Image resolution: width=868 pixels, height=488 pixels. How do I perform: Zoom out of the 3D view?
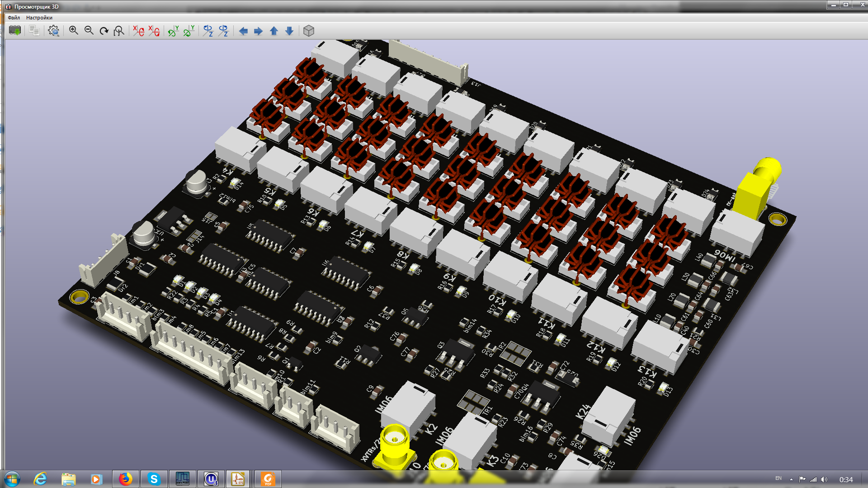[x=89, y=31]
